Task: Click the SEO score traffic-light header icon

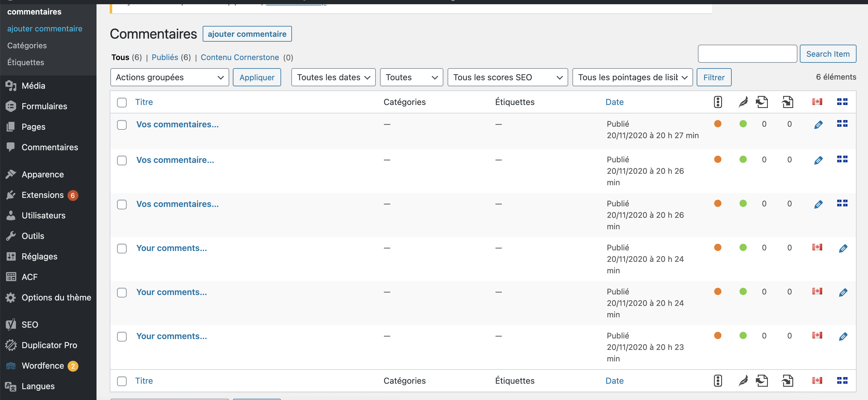Action: 718,102
